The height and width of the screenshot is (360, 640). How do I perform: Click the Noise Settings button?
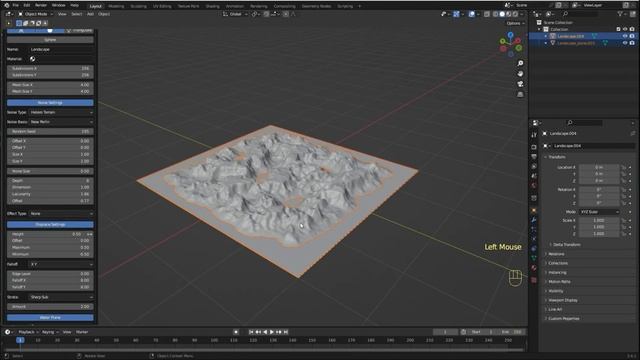tap(50, 102)
